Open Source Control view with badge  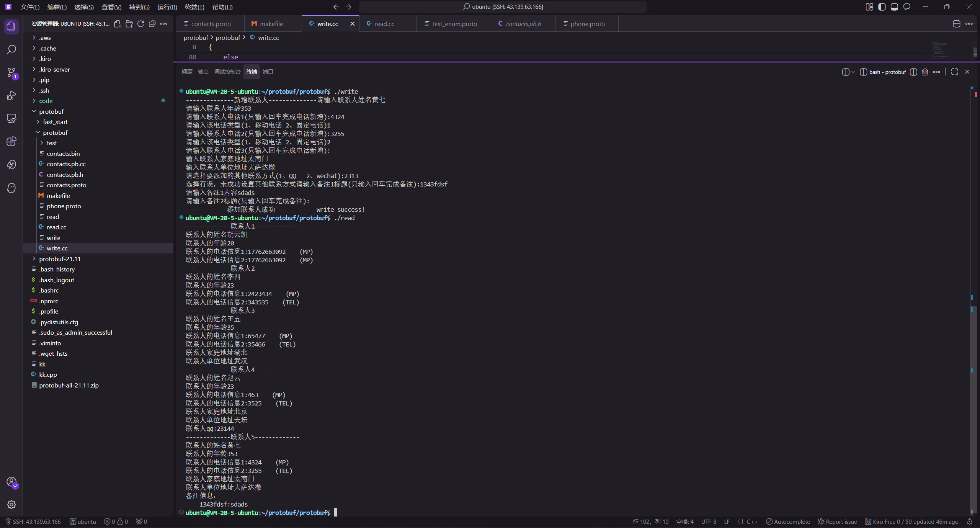11,72
